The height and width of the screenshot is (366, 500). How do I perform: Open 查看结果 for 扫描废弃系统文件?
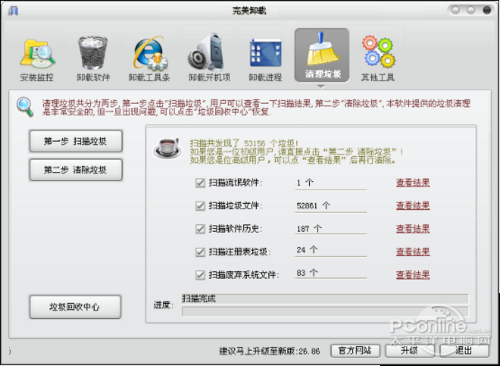[x=413, y=275]
